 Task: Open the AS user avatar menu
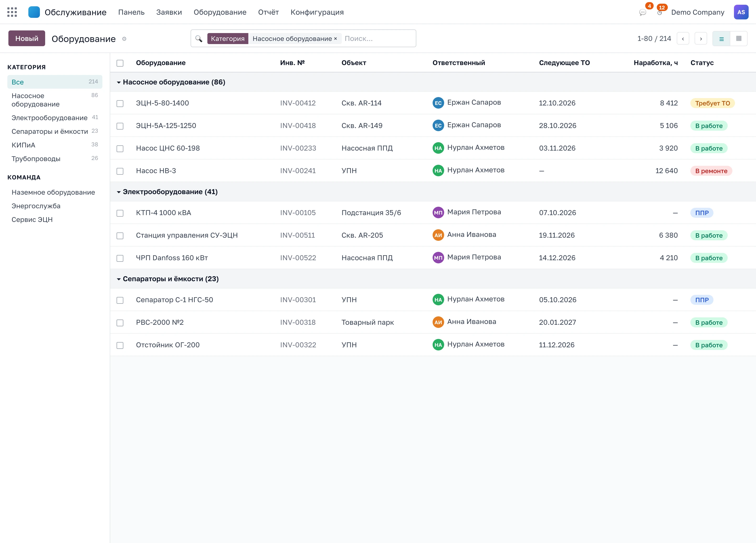(x=741, y=12)
